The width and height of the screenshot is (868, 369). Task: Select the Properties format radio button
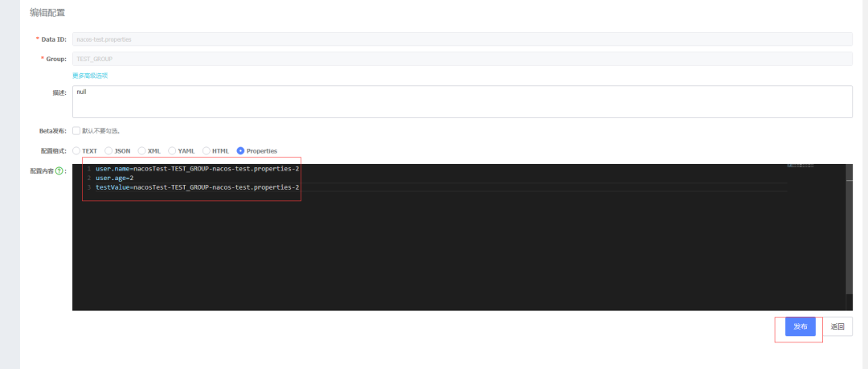pos(240,150)
